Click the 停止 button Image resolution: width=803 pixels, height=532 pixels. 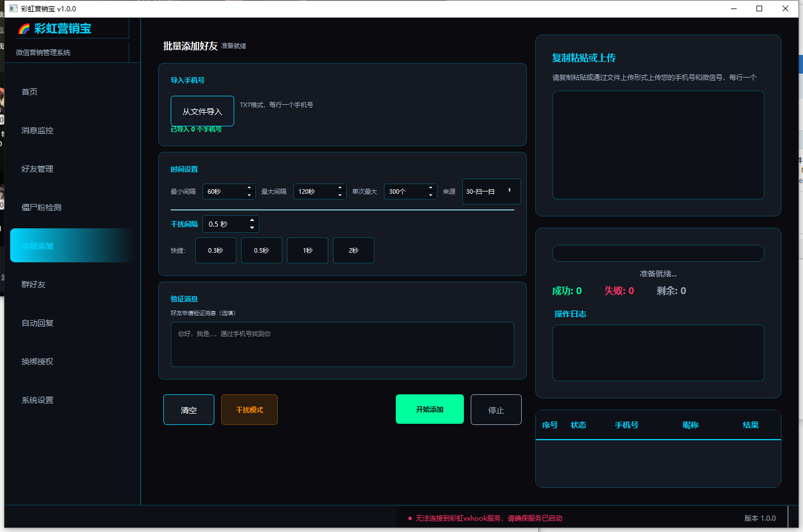point(496,410)
